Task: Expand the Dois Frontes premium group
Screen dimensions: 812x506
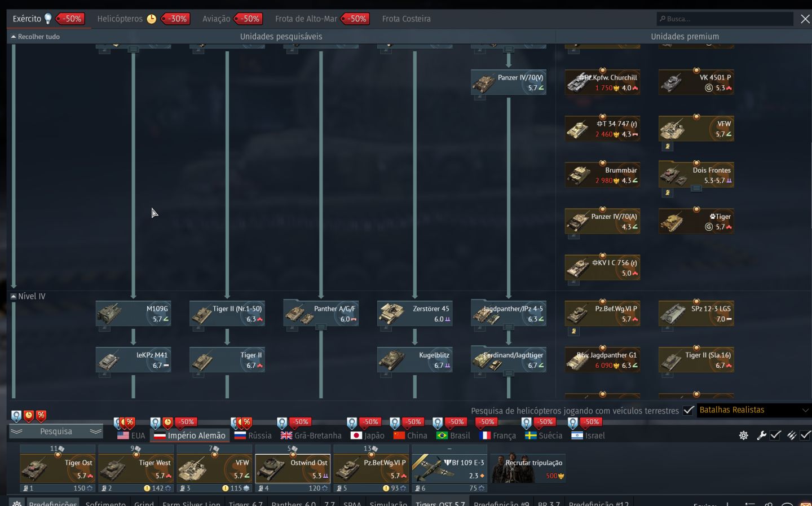Action: tap(696, 188)
